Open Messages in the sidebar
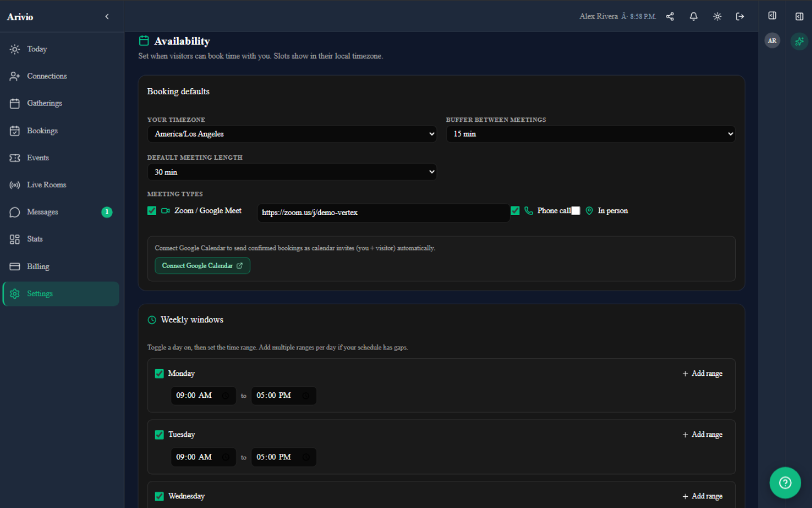 (x=60, y=212)
